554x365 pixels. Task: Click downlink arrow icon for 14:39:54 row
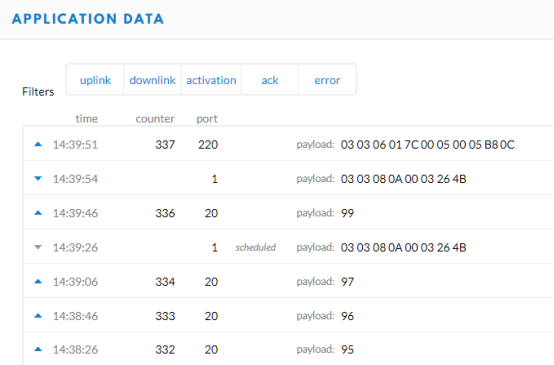pos(38,178)
